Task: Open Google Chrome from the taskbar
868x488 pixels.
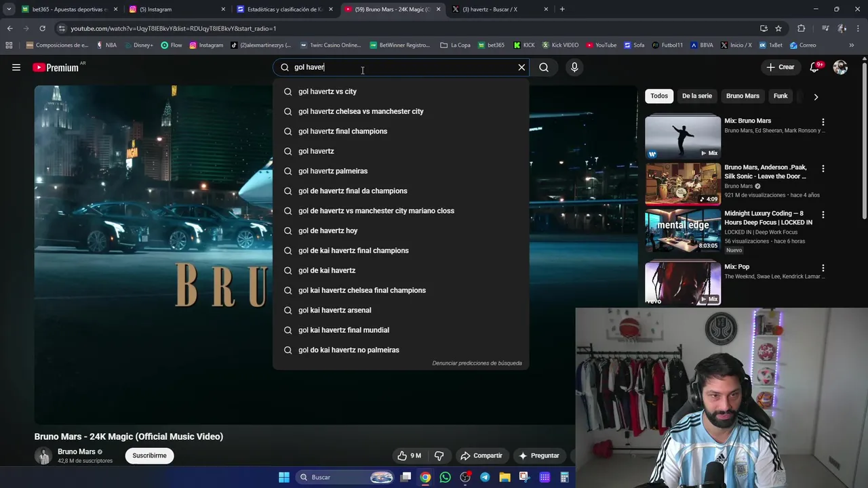Action: click(x=425, y=477)
